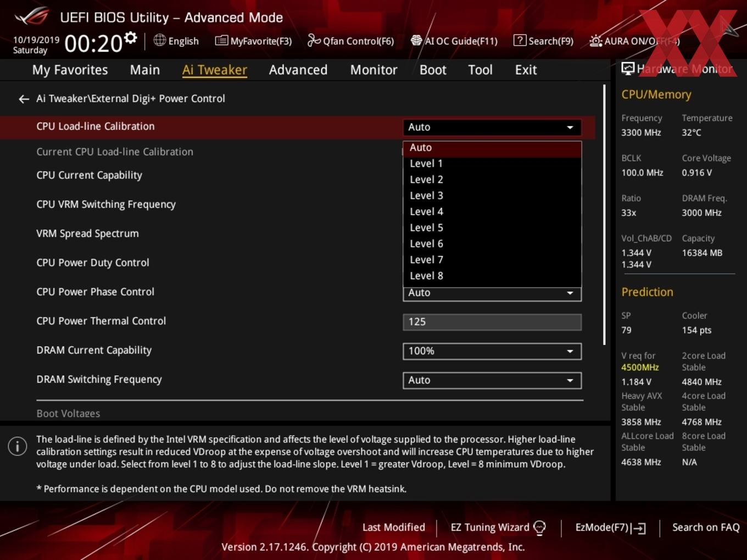
Task: Select CPU Power Phase Control label
Action: pos(96,292)
